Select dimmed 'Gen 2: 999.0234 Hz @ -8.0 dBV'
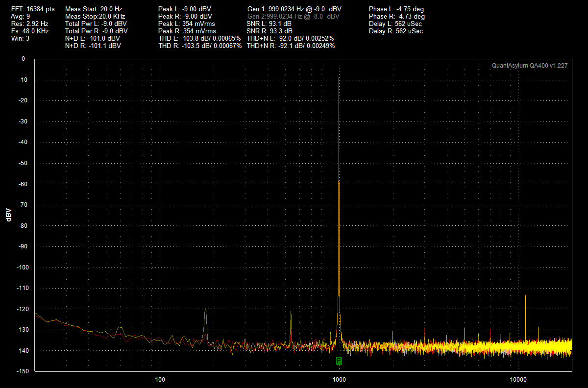This screenshot has height=388, width=588. click(x=293, y=17)
